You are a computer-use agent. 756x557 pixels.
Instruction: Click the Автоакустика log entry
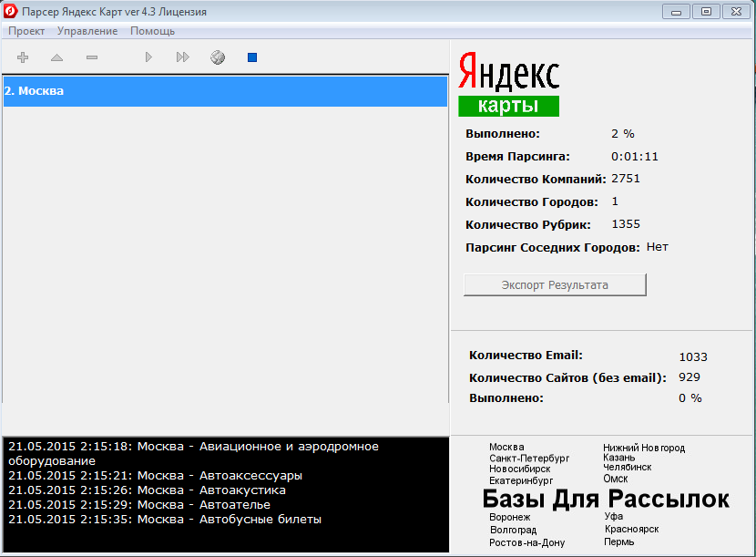147,490
